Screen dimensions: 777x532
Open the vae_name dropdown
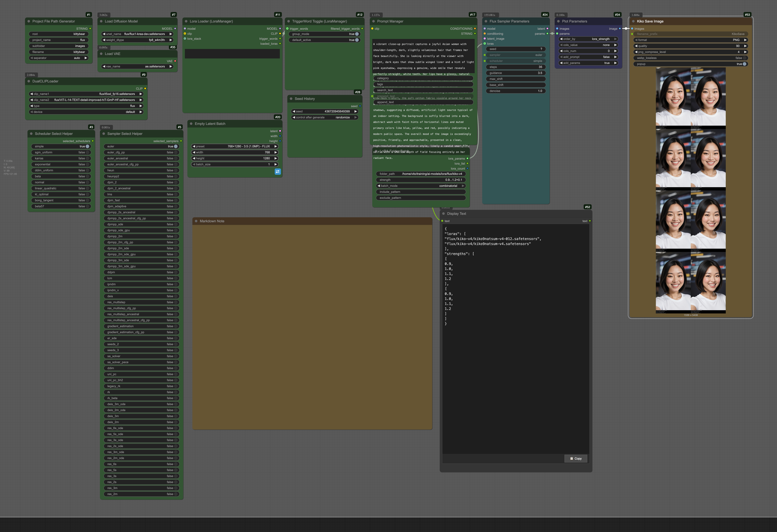[137, 66]
